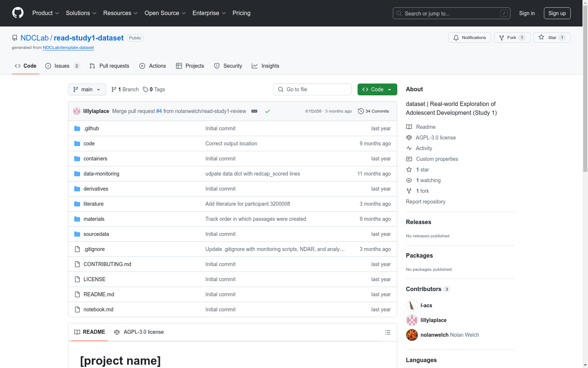Click the LICENSE file icon
This screenshot has width=588, height=368.
(x=77, y=279)
